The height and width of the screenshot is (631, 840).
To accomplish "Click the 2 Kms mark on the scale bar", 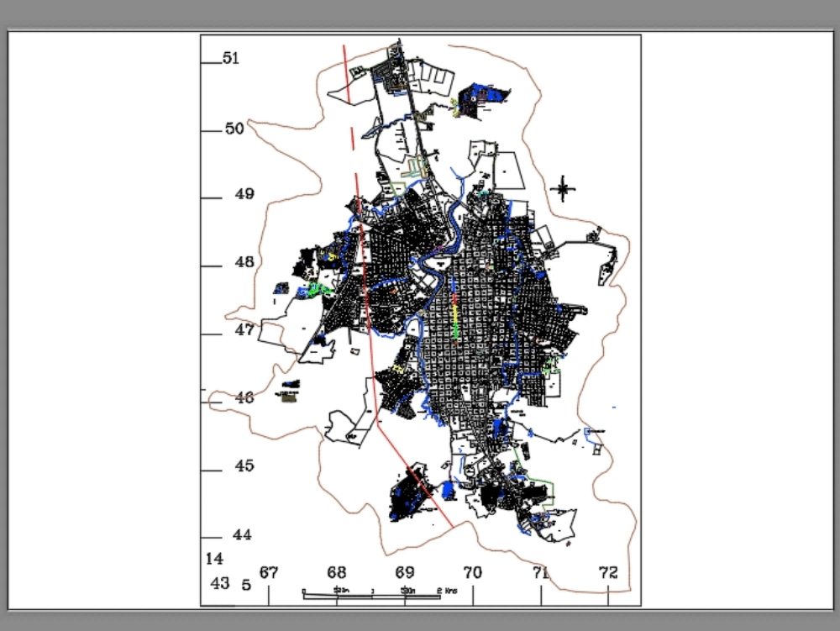I will [x=446, y=591].
